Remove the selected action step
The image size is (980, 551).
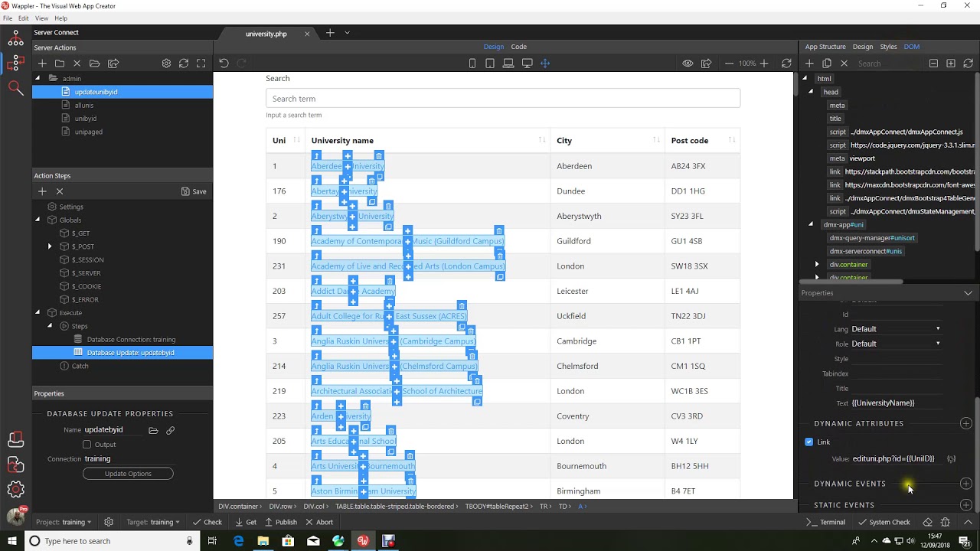click(60, 191)
